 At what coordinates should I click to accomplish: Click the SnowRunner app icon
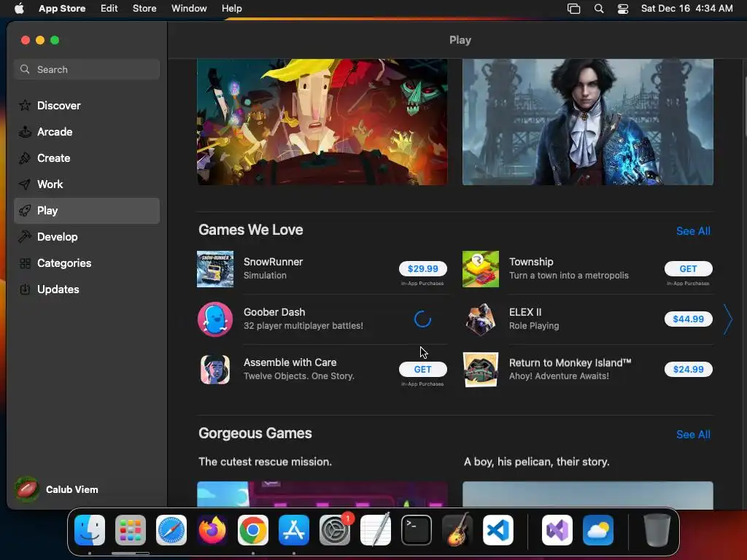(x=215, y=269)
